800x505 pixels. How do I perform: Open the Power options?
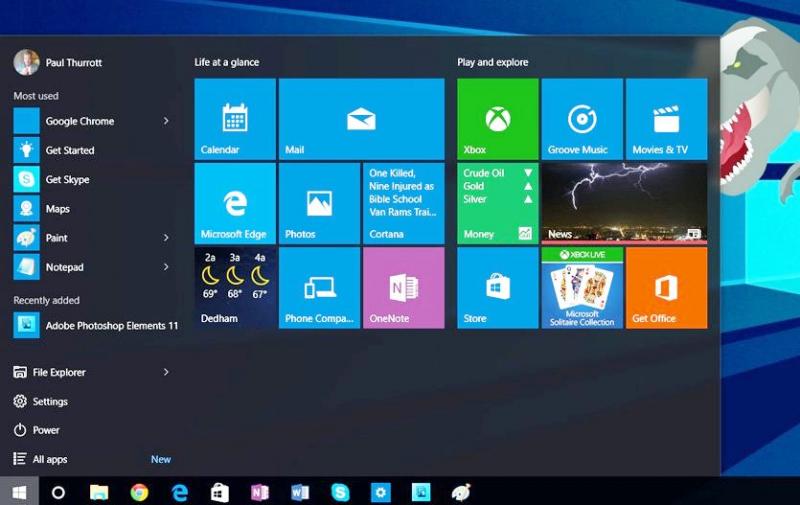36,430
